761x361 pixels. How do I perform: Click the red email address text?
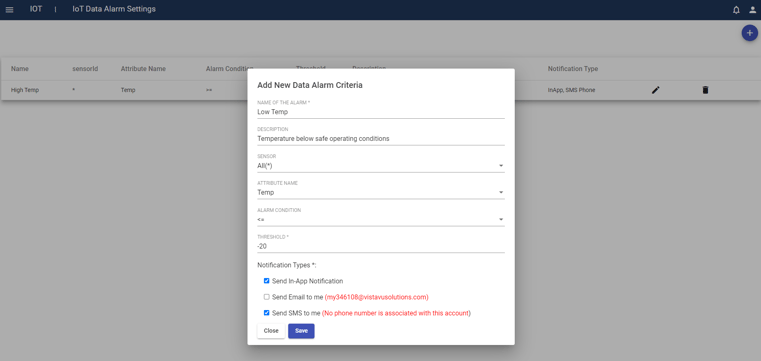[377, 297]
